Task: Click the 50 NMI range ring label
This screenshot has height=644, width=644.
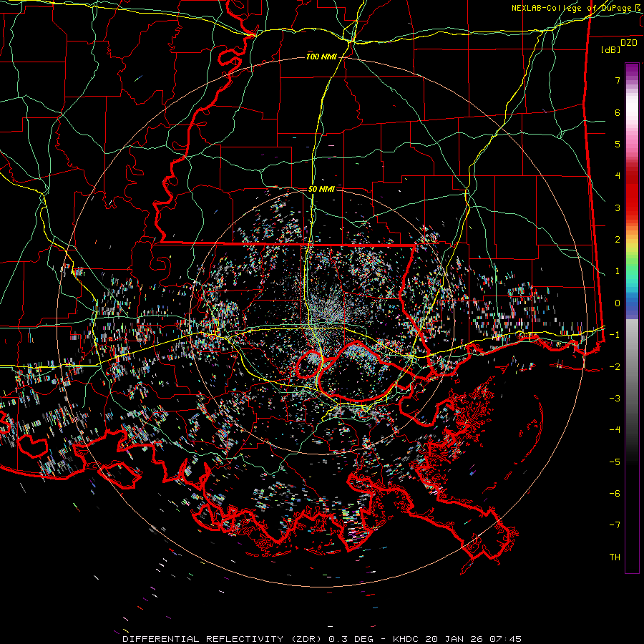Action: click(x=321, y=189)
